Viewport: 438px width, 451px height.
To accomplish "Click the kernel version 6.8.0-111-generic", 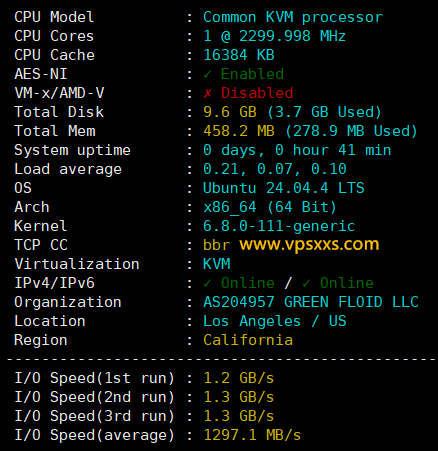I will pos(279,226).
